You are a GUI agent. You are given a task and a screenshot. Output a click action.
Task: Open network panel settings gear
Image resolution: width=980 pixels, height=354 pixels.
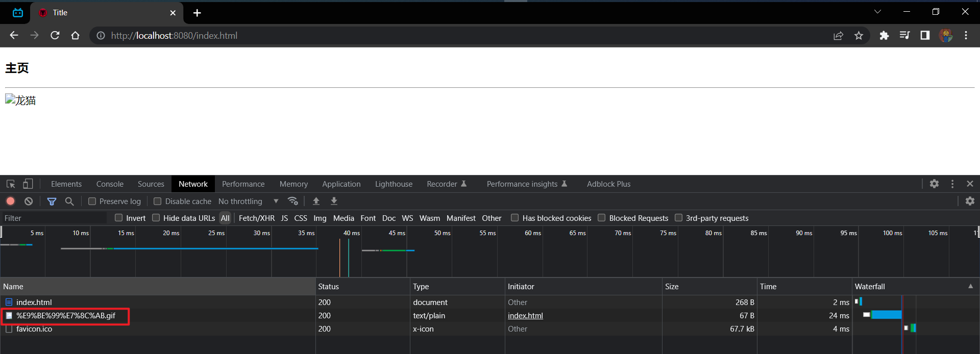[x=970, y=201]
